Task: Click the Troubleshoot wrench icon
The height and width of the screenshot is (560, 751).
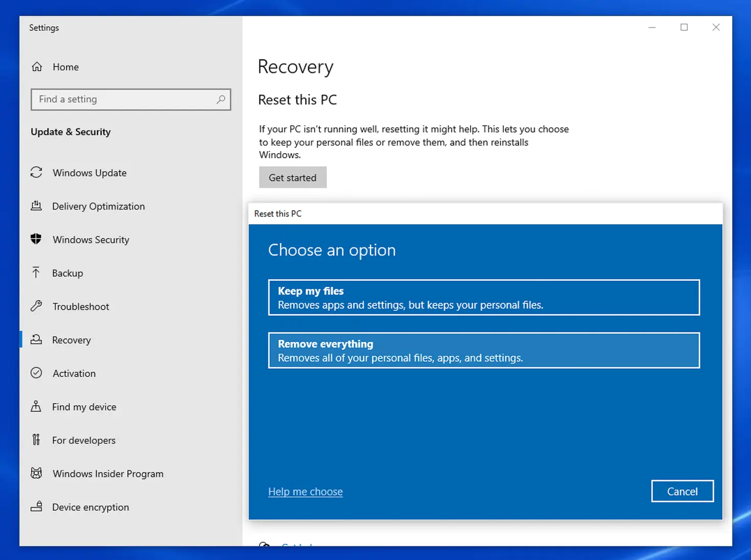Action: pos(36,306)
